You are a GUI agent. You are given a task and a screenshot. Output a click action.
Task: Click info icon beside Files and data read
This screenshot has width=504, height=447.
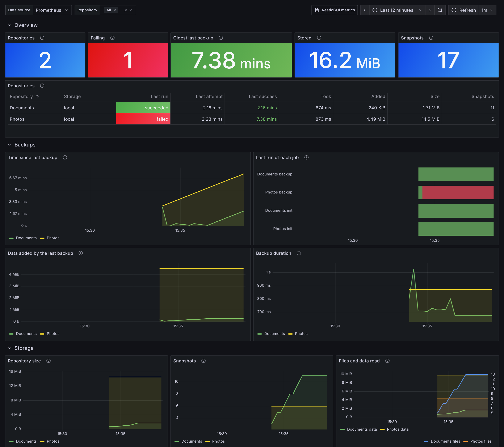tap(387, 361)
